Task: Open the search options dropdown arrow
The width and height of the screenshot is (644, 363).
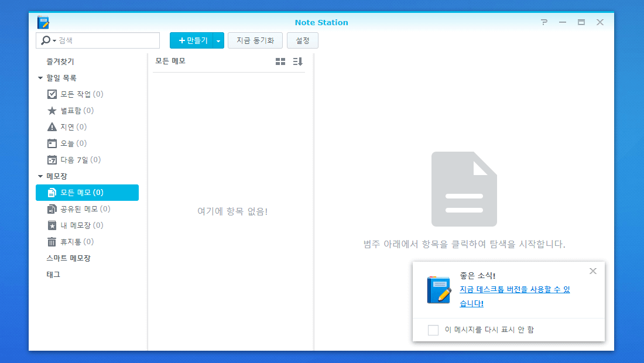Action: pos(54,40)
